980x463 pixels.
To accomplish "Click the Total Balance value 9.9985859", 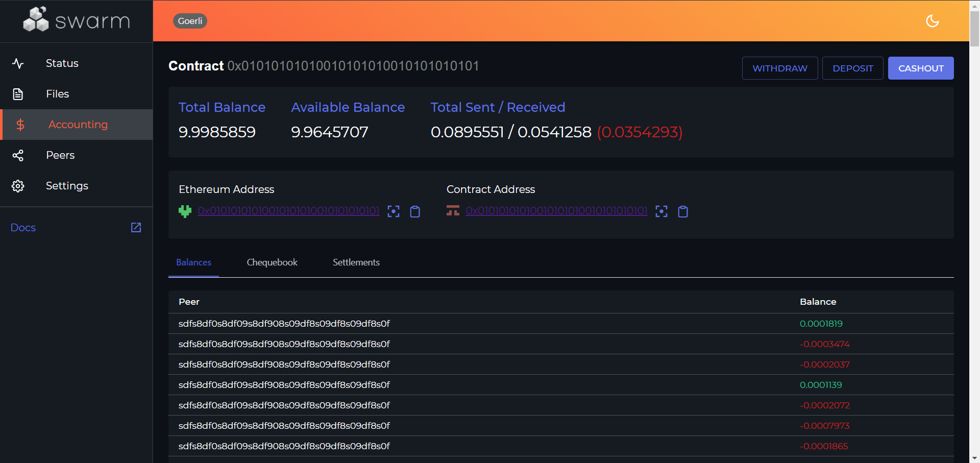I will (x=217, y=132).
